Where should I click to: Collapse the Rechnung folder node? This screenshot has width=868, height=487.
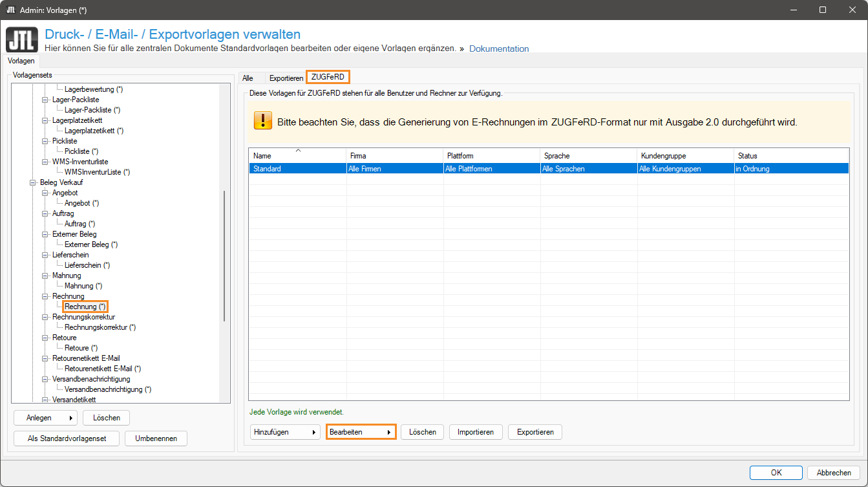coord(45,296)
